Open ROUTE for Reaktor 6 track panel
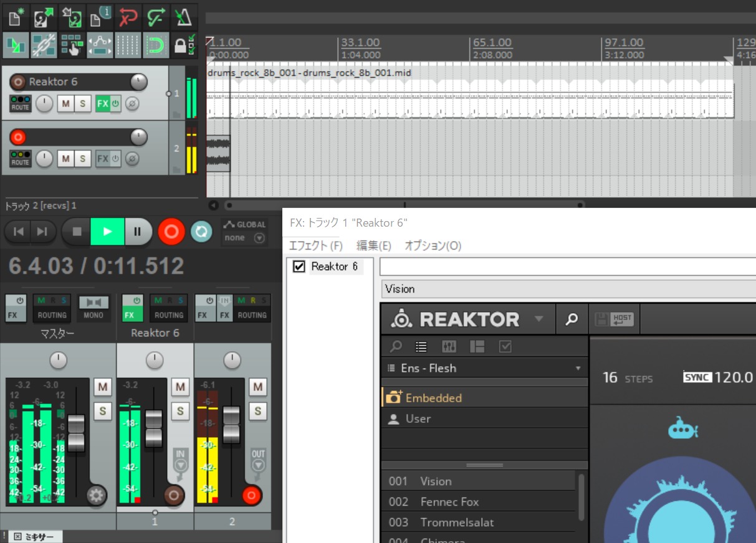Viewport: 756px width, 543px height. [x=21, y=104]
